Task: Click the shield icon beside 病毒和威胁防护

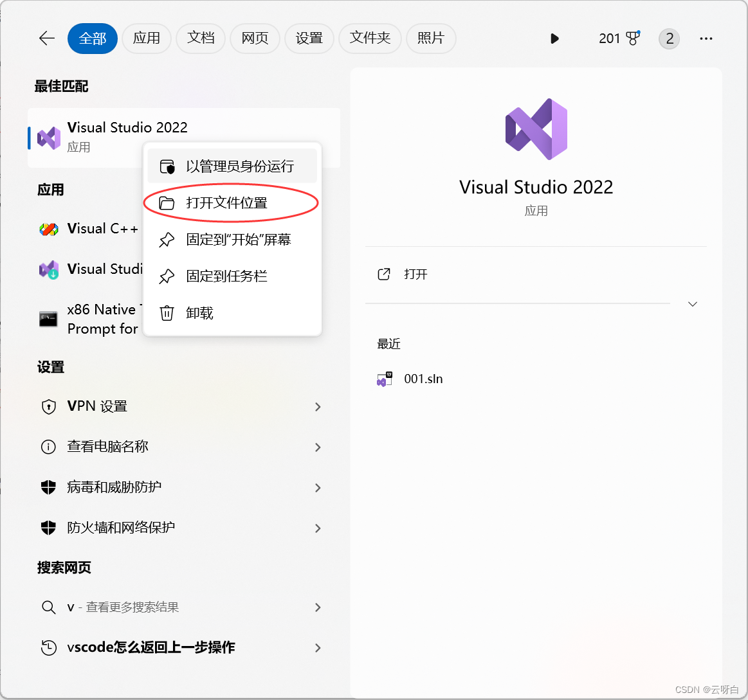Action: (x=49, y=487)
